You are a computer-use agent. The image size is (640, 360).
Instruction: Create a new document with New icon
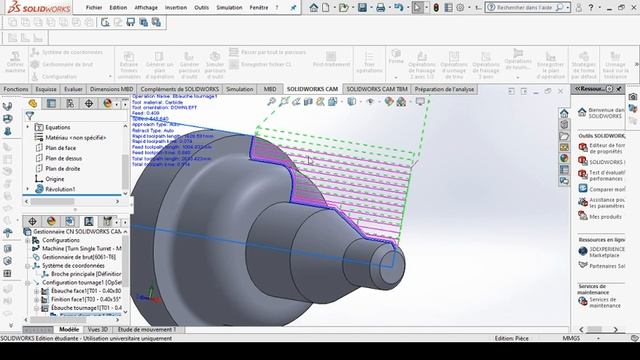pyautogui.click(x=326, y=7)
